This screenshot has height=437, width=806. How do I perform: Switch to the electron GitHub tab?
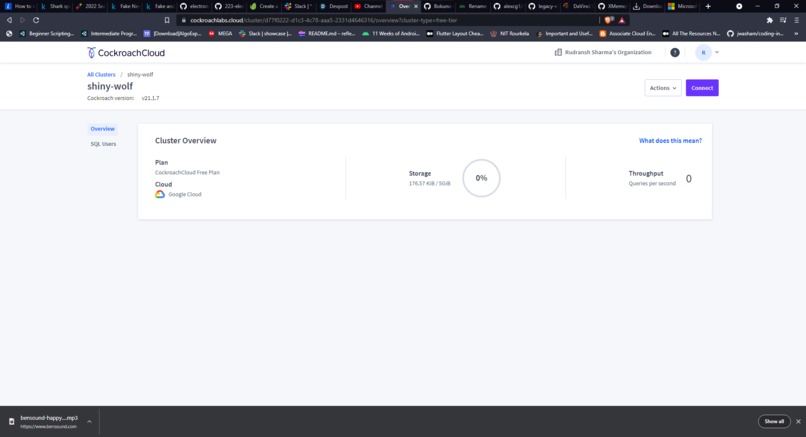point(194,6)
